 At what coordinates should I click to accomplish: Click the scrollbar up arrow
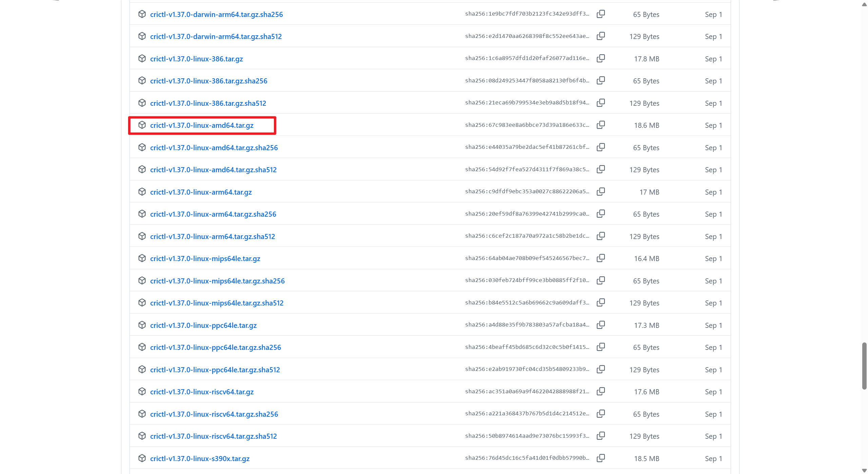point(864,4)
